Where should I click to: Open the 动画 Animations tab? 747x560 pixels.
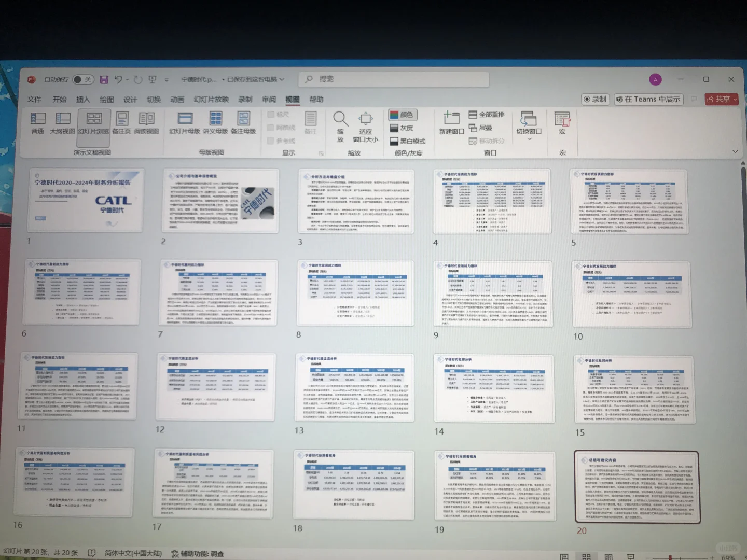(x=177, y=100)
